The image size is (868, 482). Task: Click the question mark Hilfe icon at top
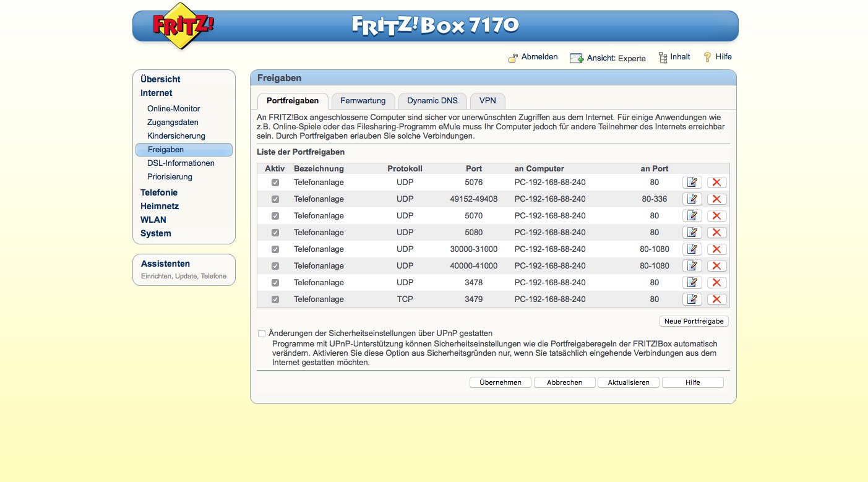707,57
